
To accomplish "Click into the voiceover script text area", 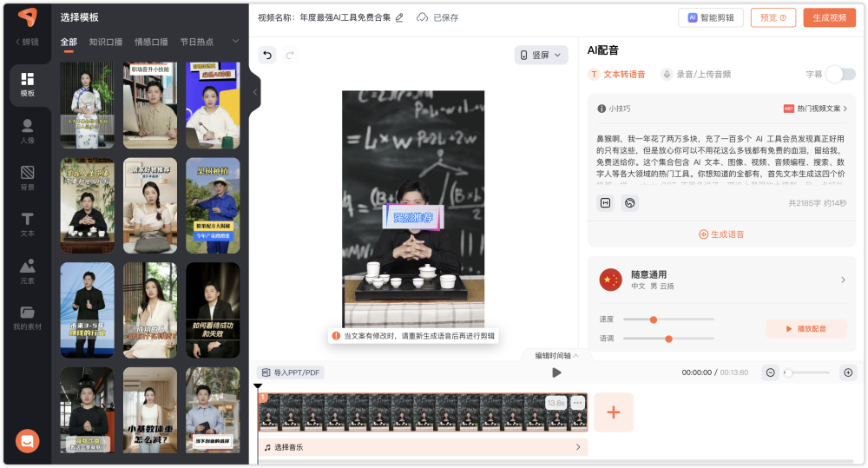I will (720, 158).
